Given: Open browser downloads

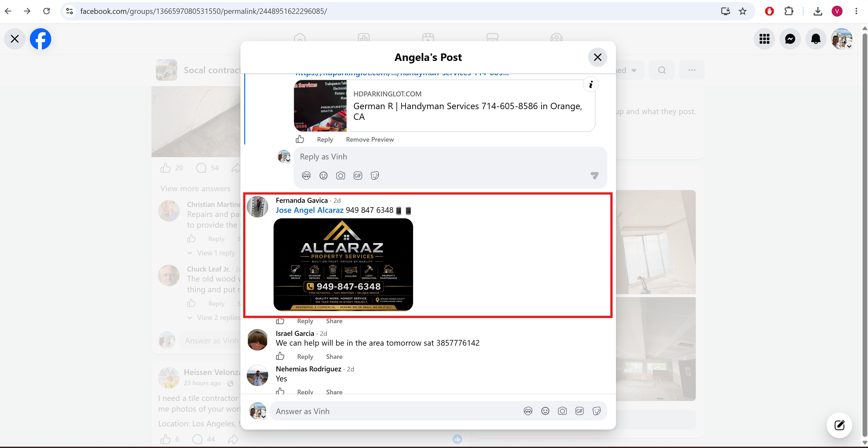Looking at the screenshot, I should [818, 11].
